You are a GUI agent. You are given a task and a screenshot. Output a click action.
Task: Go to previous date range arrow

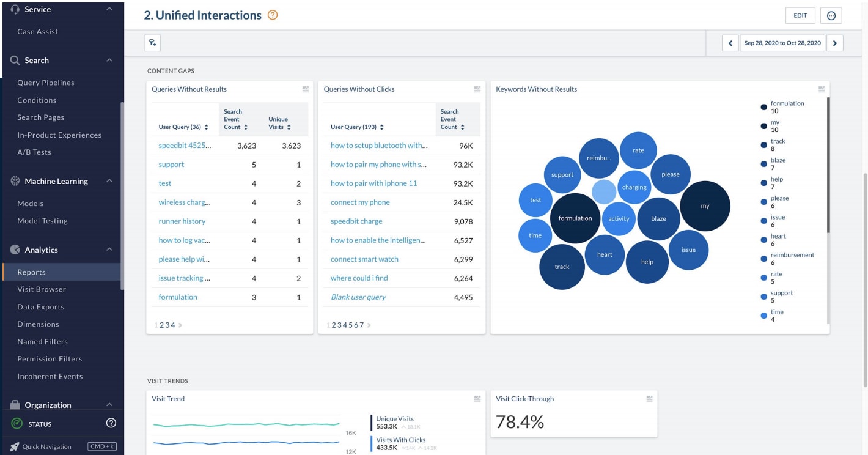click(730, 43)
